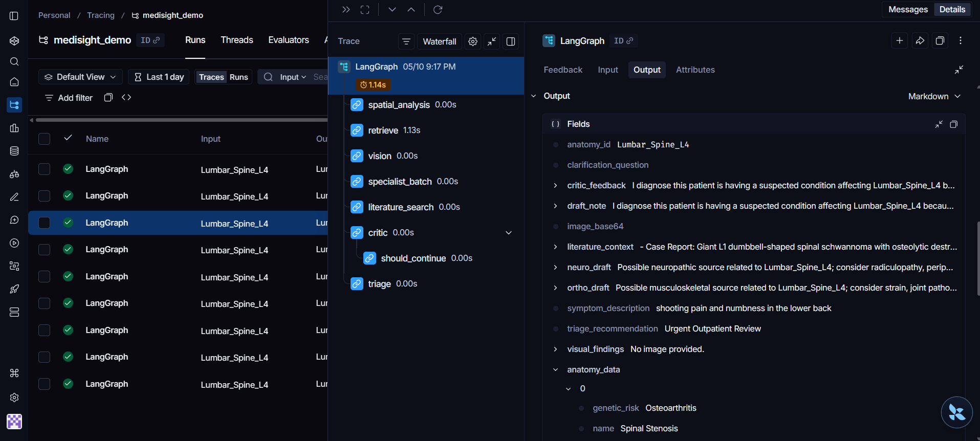Click the Waterfall view button
The width and height of the screenshot is (980, 441).
click(440, 41)
